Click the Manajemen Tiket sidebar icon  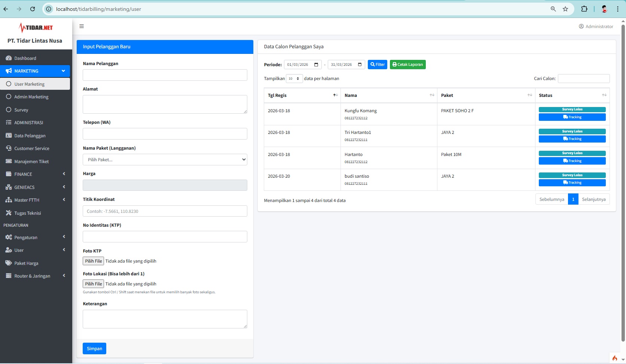[9, 161]
